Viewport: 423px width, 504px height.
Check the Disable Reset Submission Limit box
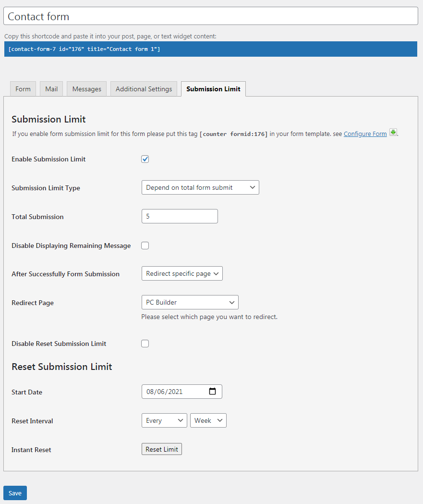coord(145,344)
